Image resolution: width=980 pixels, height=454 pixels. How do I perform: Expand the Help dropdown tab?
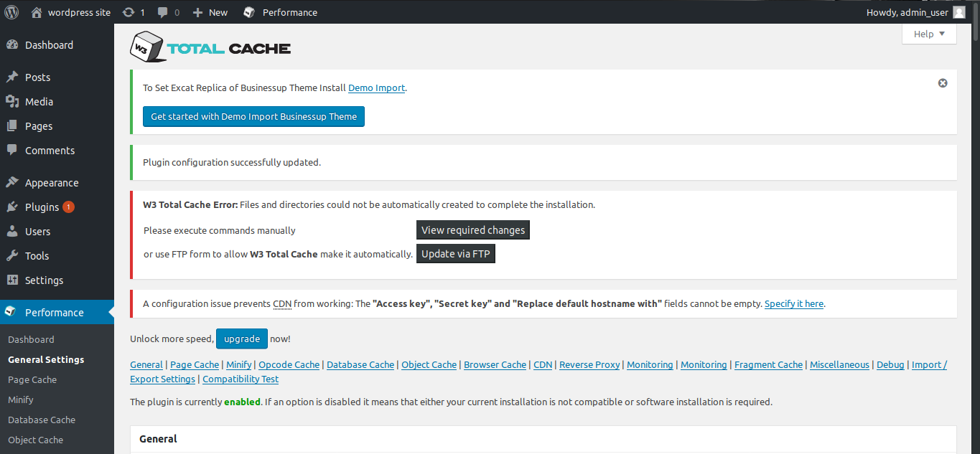(x=929, y=34)
